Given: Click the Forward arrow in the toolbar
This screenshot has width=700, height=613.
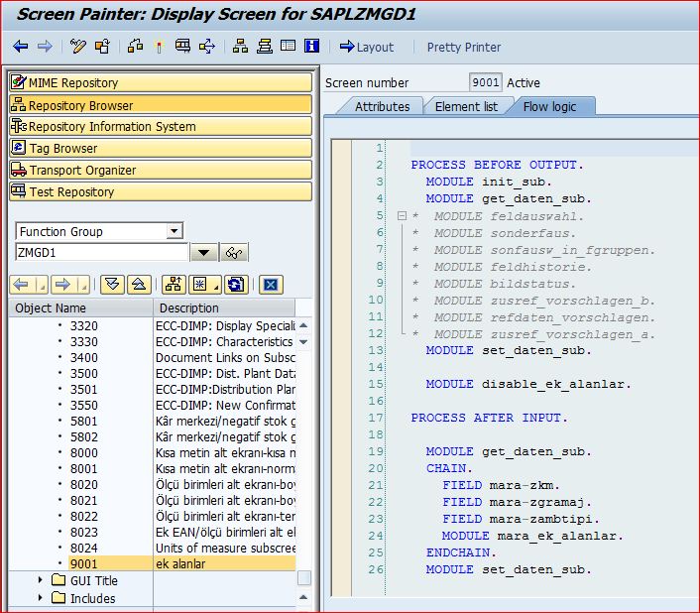Looking at the screenshot, I should click(45, 47).
